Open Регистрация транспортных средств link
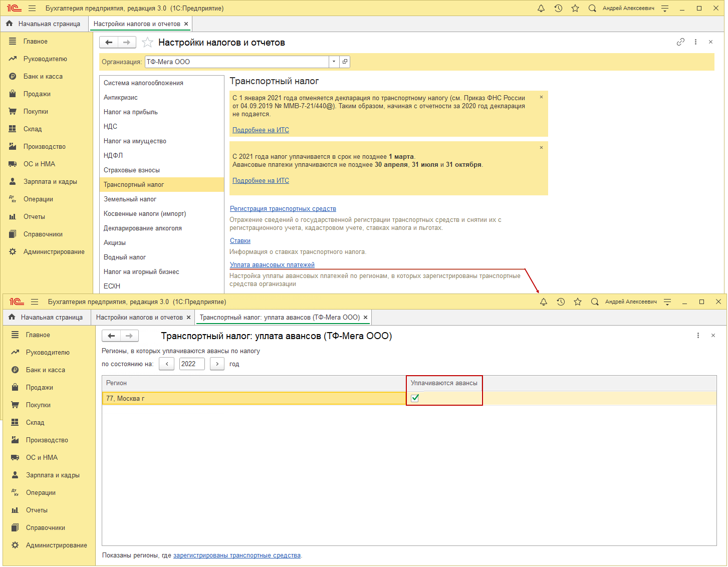728x567 pixels. point(283,209)
